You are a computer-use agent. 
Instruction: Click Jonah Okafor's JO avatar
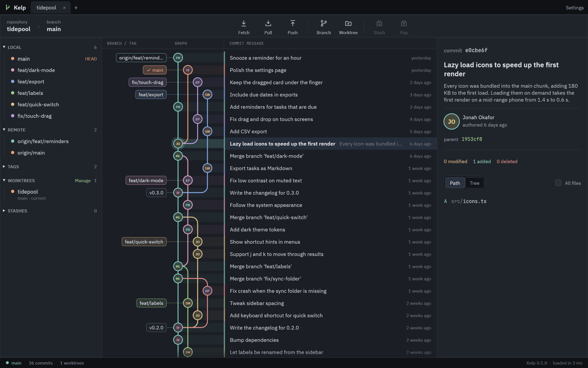(451, 122)
